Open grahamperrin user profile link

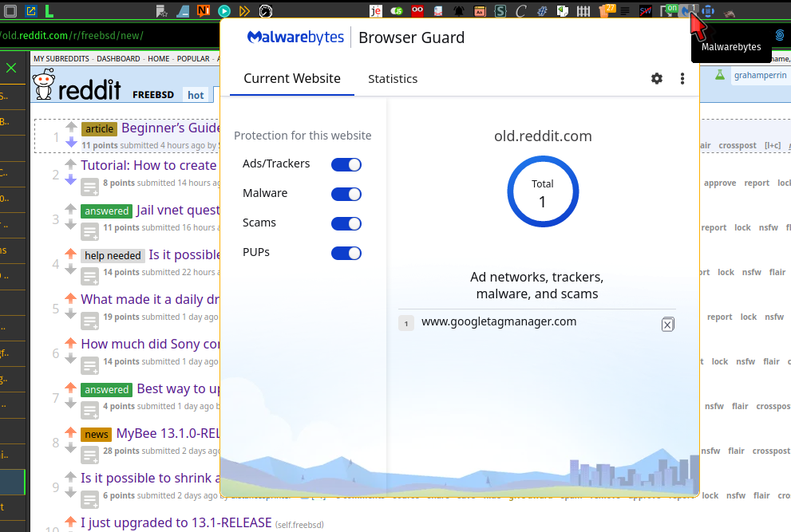coord(760,75)
